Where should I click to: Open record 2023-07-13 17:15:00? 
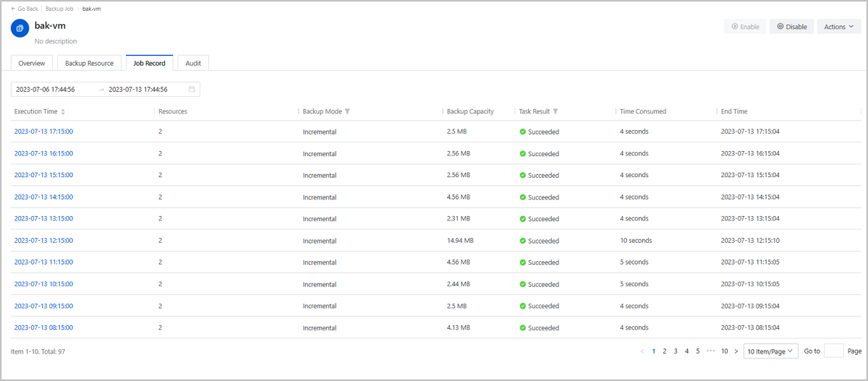[43, 132]
